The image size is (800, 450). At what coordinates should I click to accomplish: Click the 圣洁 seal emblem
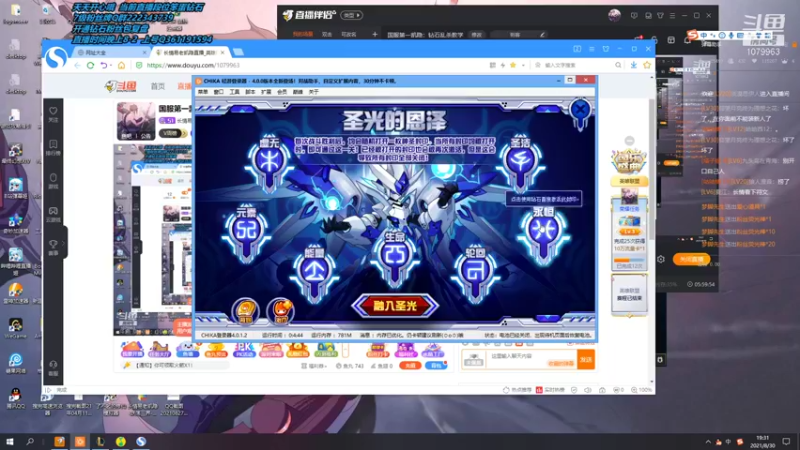pos(521,162)
